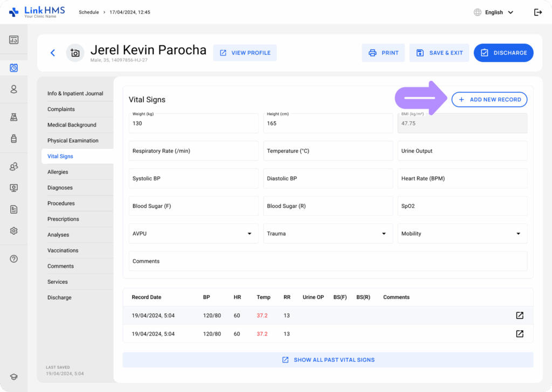
Task: Open the dashboard icon in sidebar
Action: click(13, 40)
